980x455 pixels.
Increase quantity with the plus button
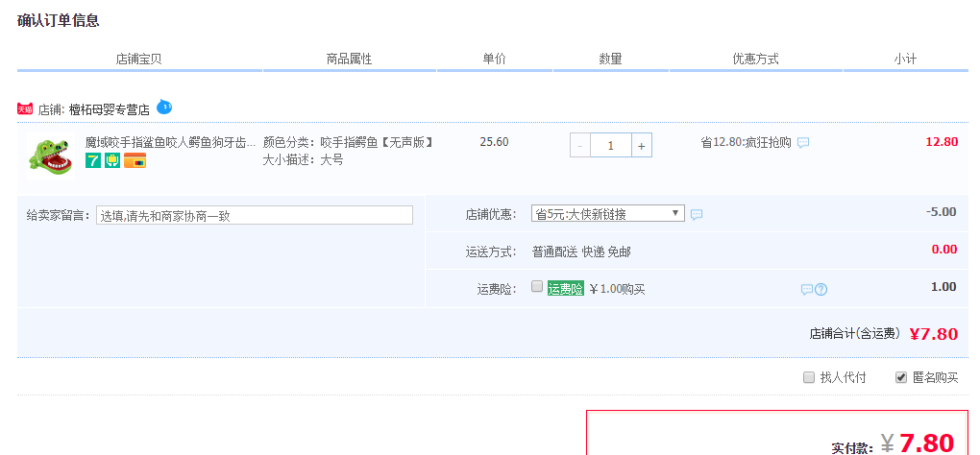point(641,145)
